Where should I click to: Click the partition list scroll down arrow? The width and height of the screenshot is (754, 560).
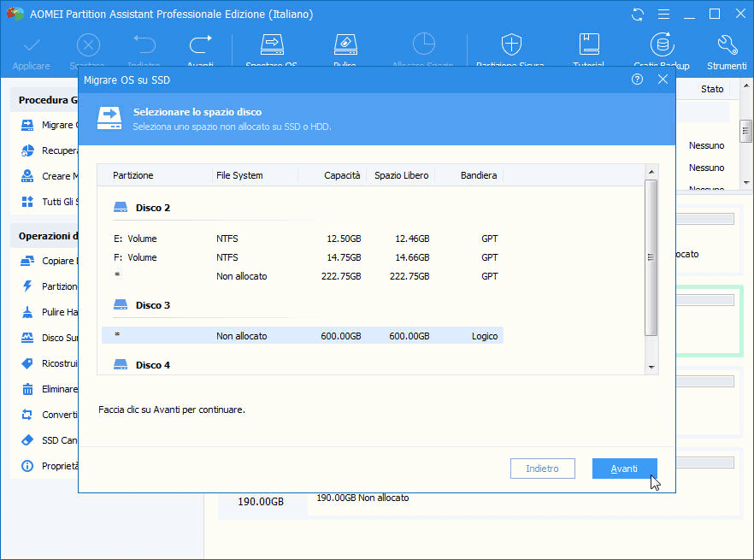(652, 367)
